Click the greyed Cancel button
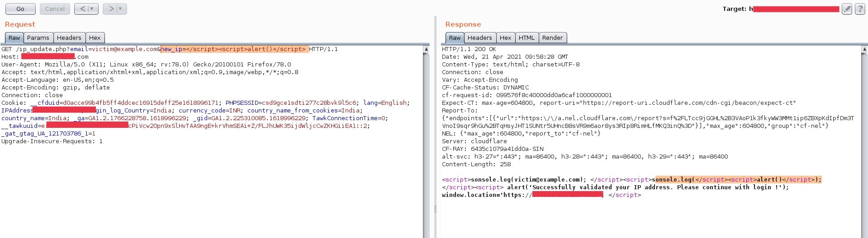 (55, 9)
